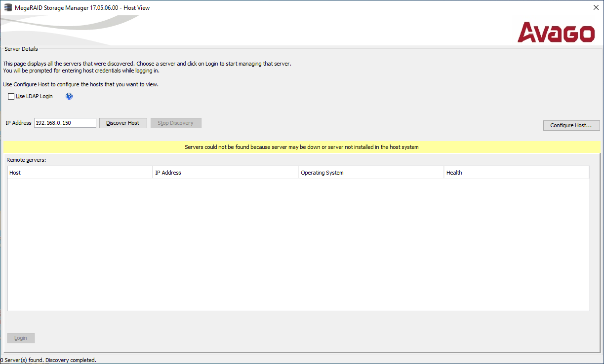
Task: Click the Health column header
Action: pyautogui.click(x=517, y=173)
